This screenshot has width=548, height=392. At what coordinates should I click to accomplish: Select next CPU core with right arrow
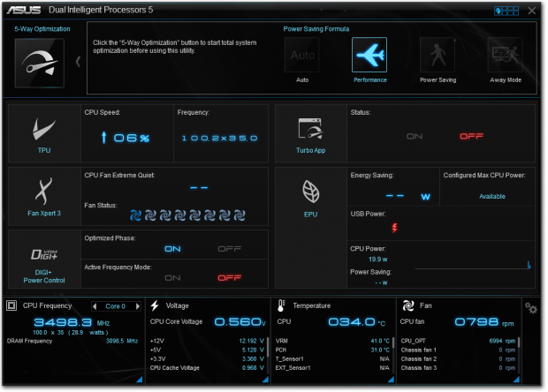(x=145, y=305)
